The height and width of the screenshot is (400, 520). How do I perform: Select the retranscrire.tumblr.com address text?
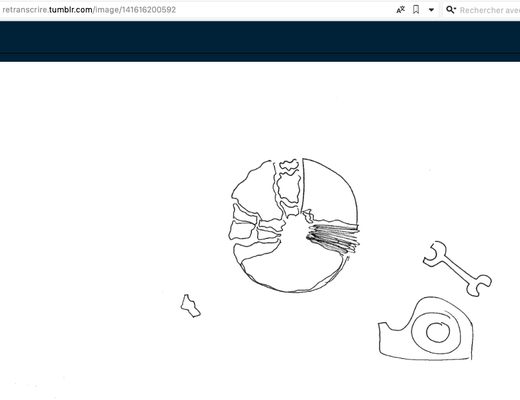89,10
